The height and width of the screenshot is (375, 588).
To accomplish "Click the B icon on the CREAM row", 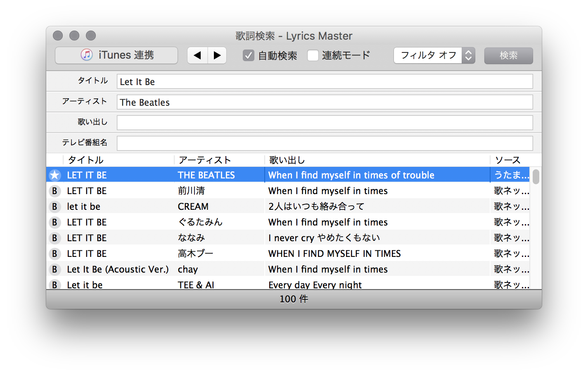I will (55, 206).
